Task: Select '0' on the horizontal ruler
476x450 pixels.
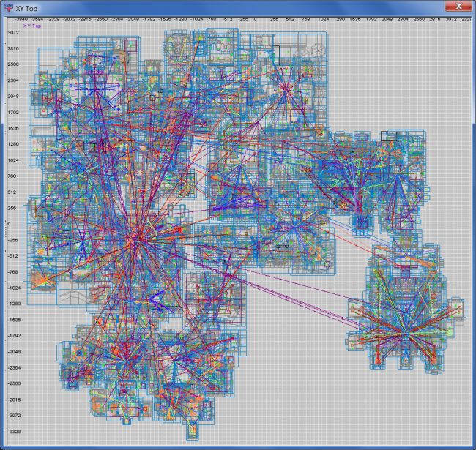Action: pos(255,19)
